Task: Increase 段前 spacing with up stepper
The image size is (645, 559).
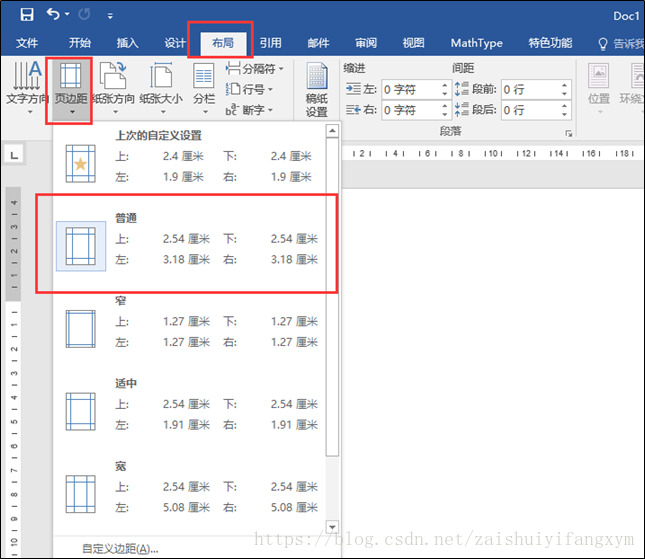Action: pyautogui.click(x=564, y=85)
